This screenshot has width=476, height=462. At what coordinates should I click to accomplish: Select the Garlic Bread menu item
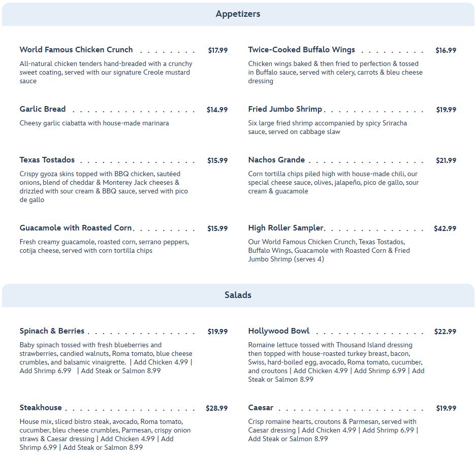(43, 109)
